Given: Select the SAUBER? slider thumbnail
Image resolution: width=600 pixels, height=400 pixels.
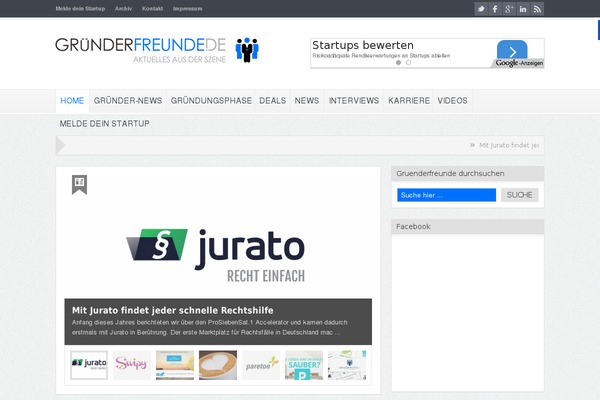Looking at the screenshot, I should tap(304, 365).
